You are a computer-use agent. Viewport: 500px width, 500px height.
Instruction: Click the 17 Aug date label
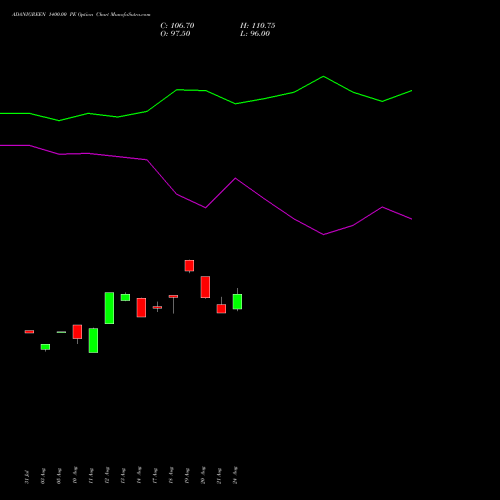[x=155, y=476]
